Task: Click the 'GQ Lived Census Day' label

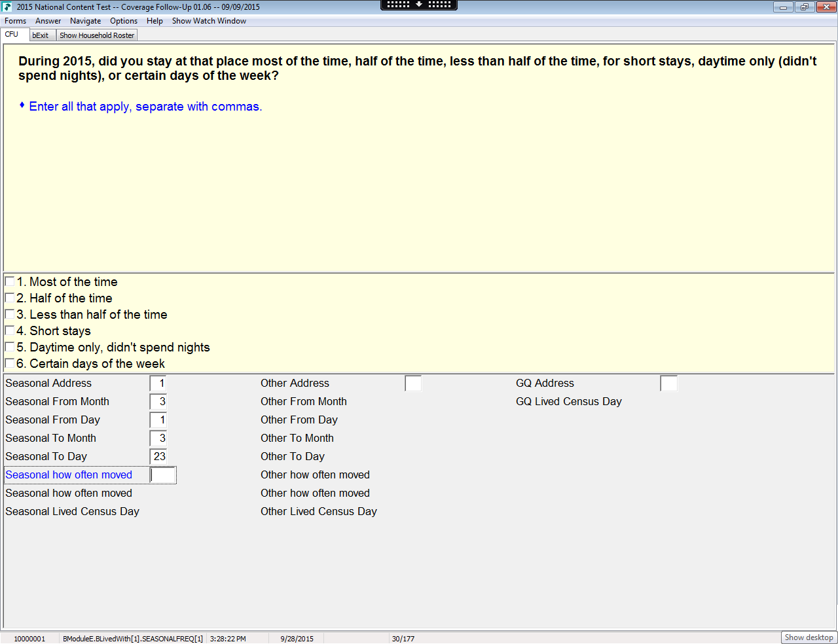Action: [569, 402]
